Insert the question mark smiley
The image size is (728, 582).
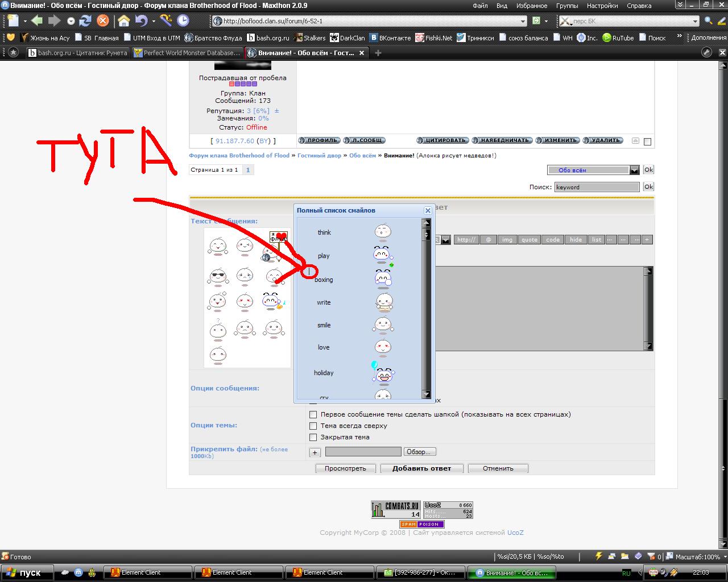click(x=217, y=329)
